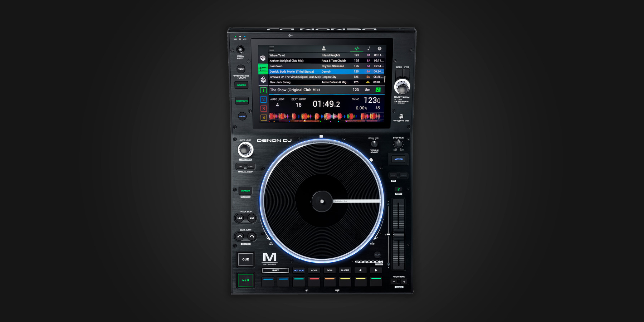Toggle the green CENSOR button
Viewport: 644px width, 322px height.
pos(245,191)
